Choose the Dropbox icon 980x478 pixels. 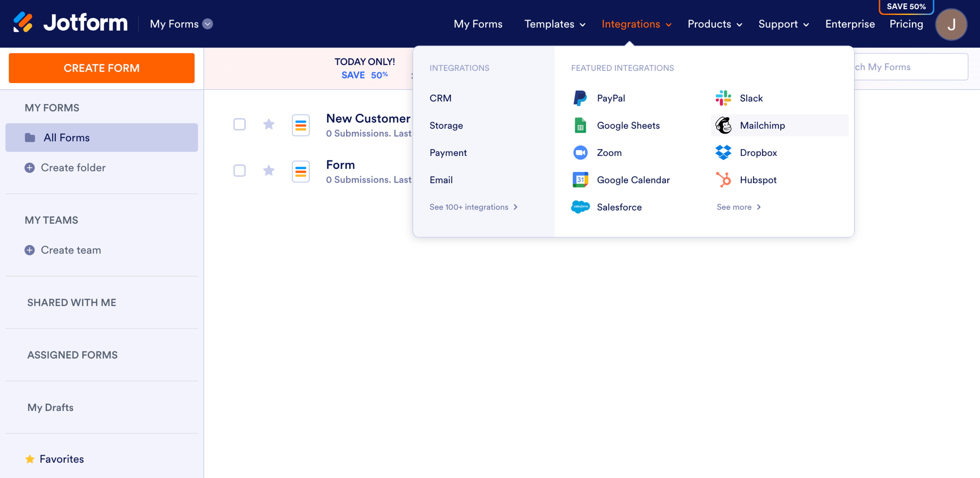723,152
